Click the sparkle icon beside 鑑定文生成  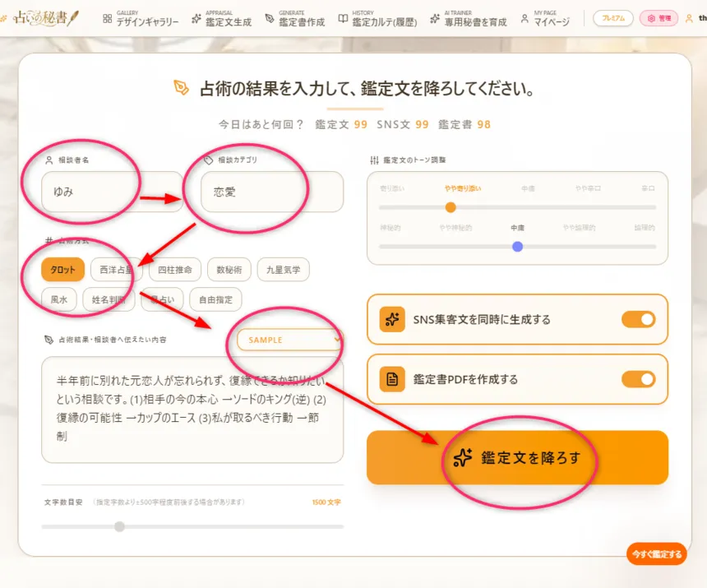click(196, 18)
